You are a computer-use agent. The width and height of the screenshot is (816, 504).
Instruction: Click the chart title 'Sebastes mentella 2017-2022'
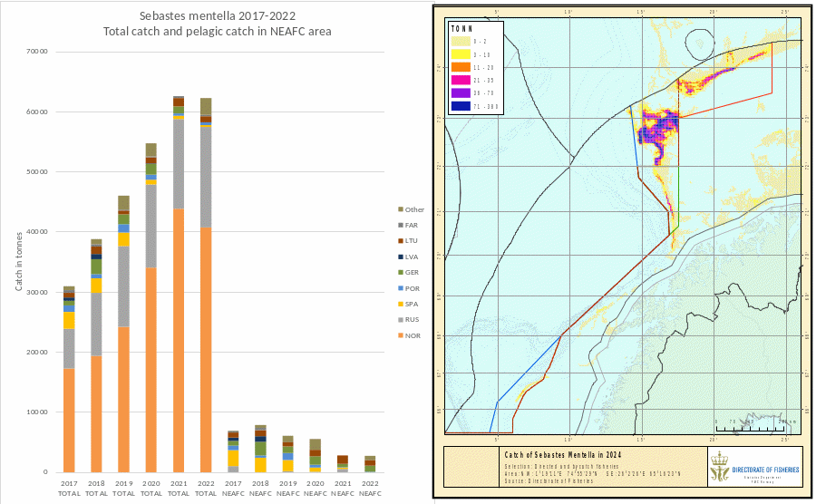pos(217,16)
